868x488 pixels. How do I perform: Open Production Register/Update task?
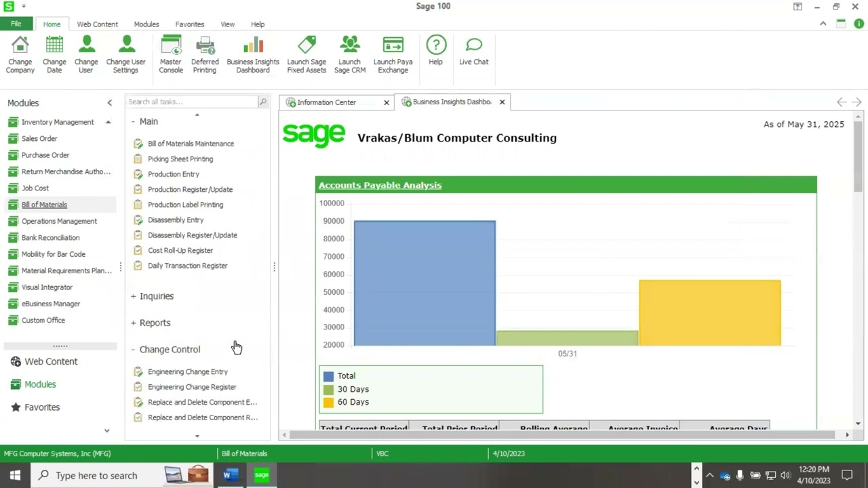click(190, 189)
